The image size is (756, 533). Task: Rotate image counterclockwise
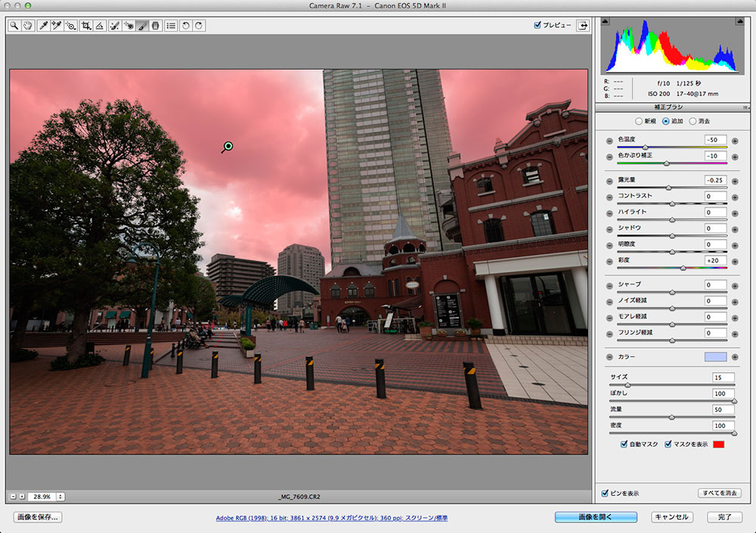click(x=186, y=26)
